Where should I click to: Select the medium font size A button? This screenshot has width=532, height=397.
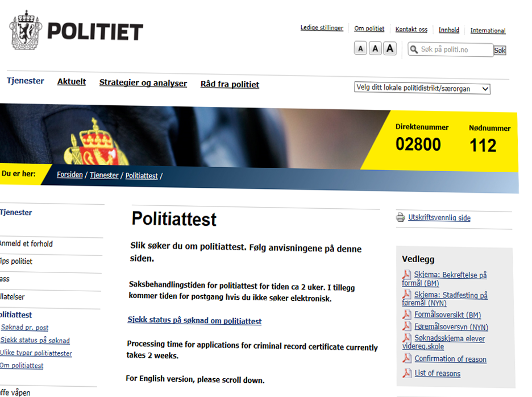point(375,48)
